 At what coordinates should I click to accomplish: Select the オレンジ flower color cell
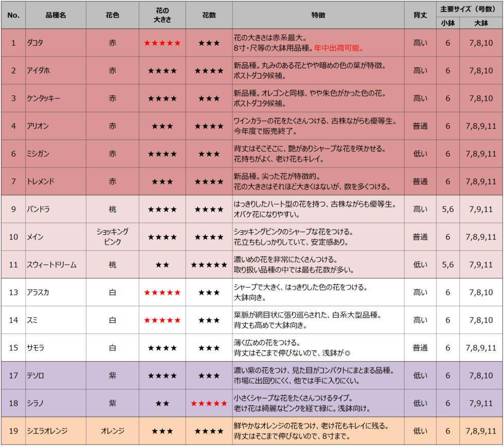pos(112,431)
